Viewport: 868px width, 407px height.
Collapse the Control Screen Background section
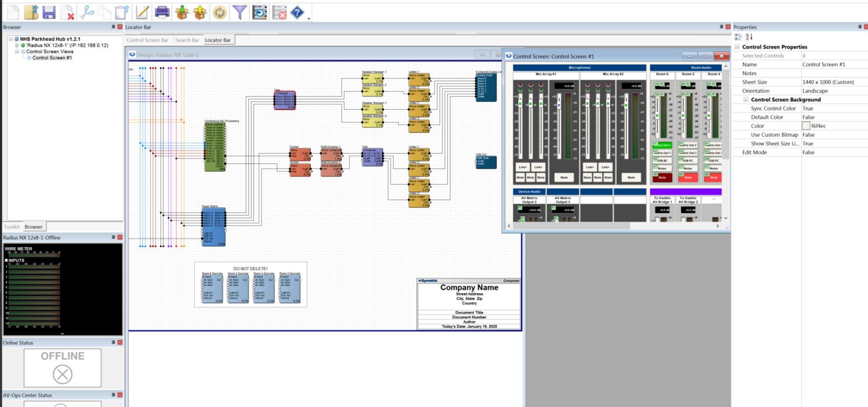pos(746,99)
